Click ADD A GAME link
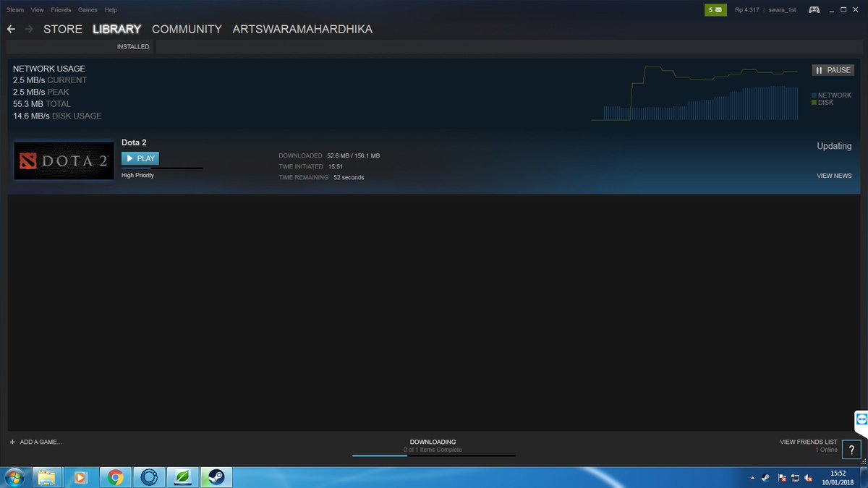The height and width of the screenshot is (488, 868). point(41,442)
